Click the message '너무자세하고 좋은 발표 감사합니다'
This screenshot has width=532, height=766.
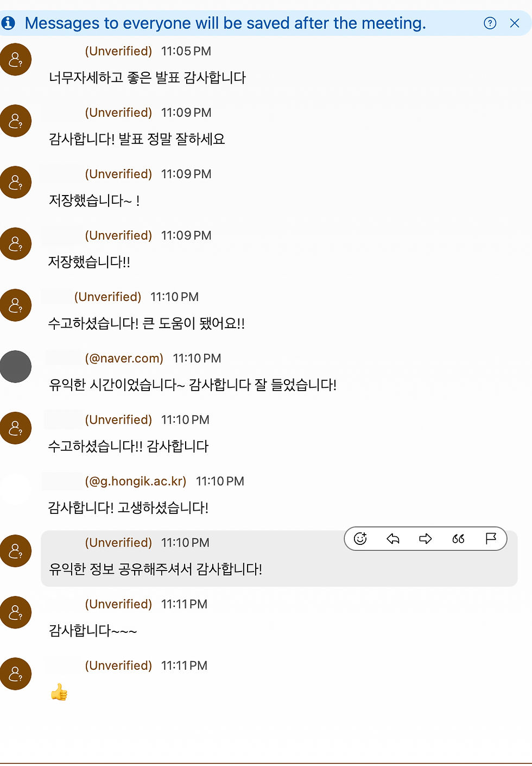(147, 78)
